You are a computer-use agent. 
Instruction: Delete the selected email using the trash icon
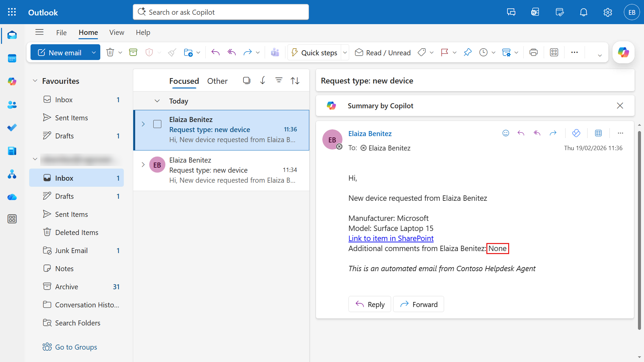(x=110, y=52)
